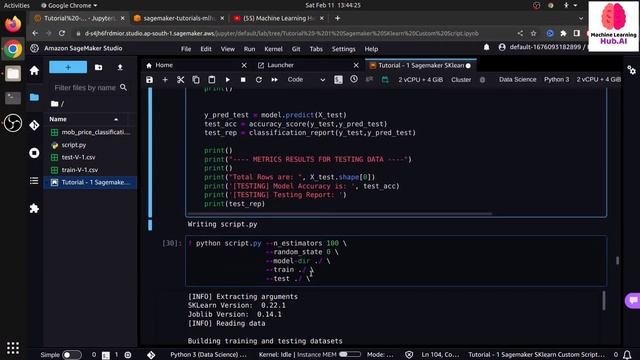Open Home in the SageMaker sidebar
The width and height of the screenshot is (640, 360).
(34, 71)
